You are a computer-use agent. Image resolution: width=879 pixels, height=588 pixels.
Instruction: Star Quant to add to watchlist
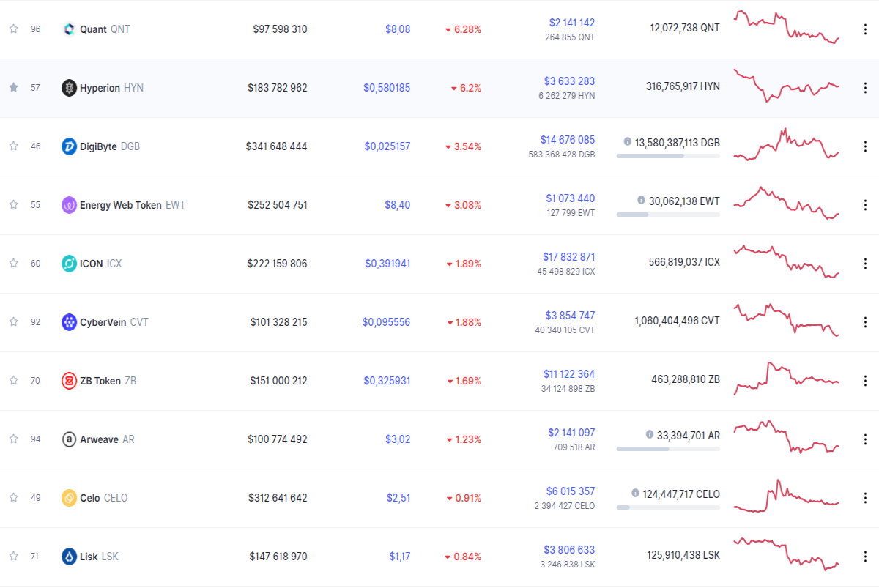(x=13, y=29)
